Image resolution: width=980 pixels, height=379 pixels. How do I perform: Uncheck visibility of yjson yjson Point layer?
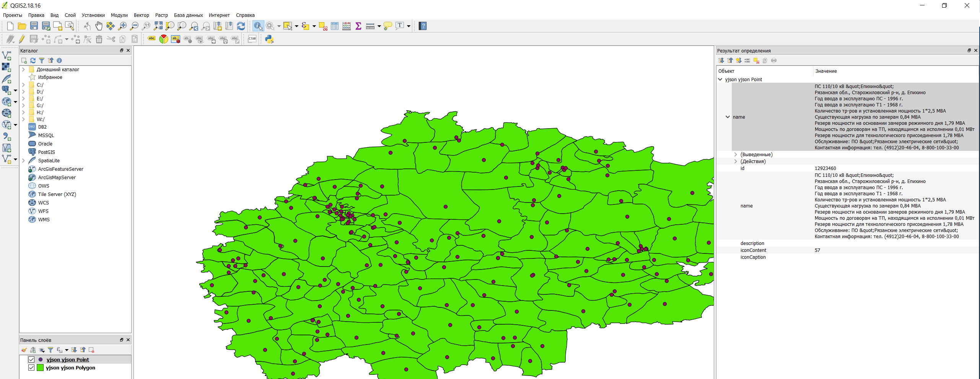[x=31, y=359]
